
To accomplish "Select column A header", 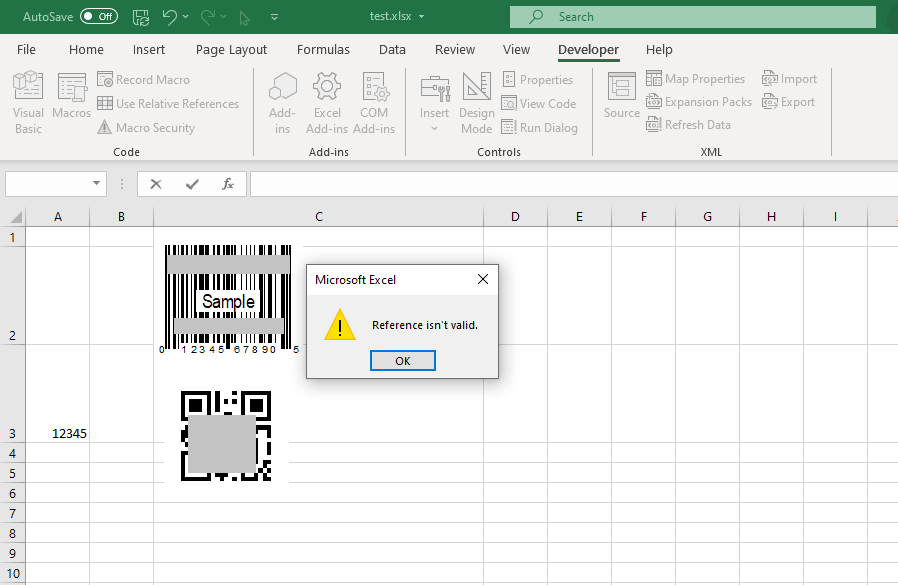I will 58,217.
